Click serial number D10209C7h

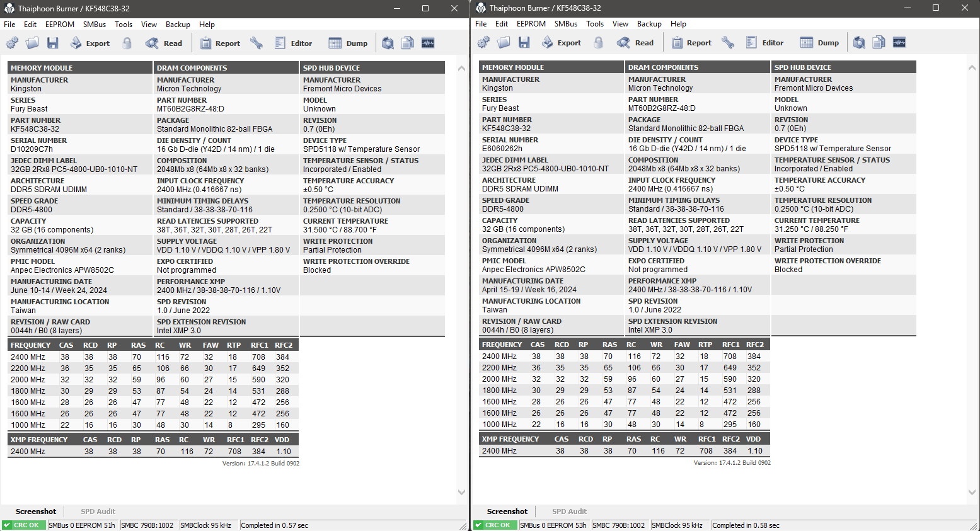pyautogui.click(x=32, y=149)
